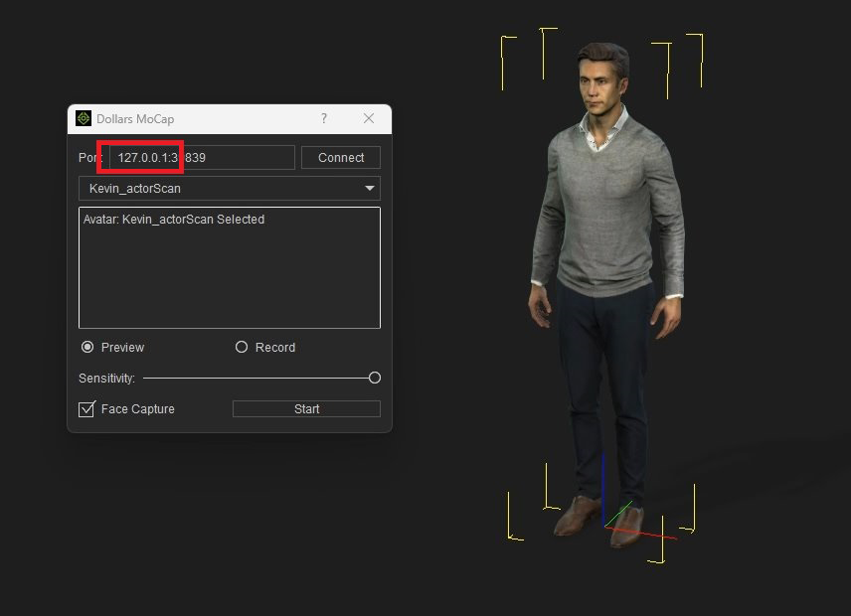Click the blue vertical axis gizmo line
Image resolution: width=851 pixels, height=616 pixels.
pos(603,482)
